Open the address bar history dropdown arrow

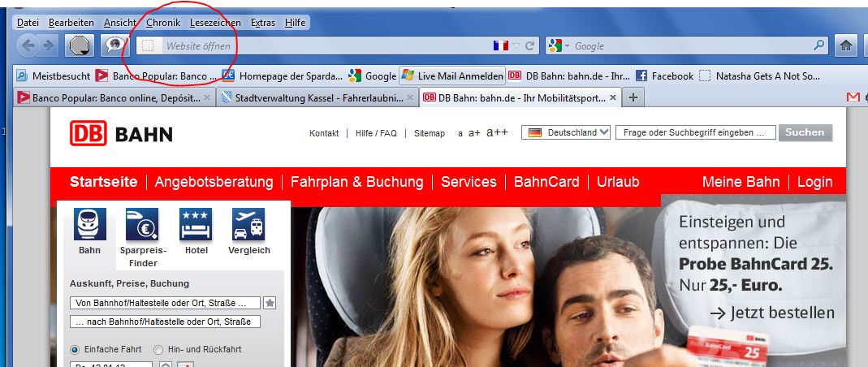tap(516, 46)
